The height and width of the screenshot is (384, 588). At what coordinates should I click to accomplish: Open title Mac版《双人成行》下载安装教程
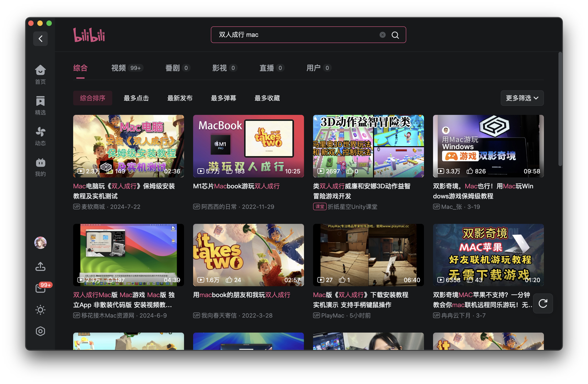coord(361,300)
